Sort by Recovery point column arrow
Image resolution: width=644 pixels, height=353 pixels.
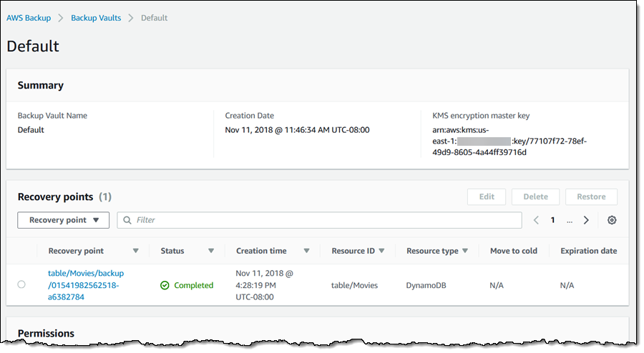(x=135, y=251)
